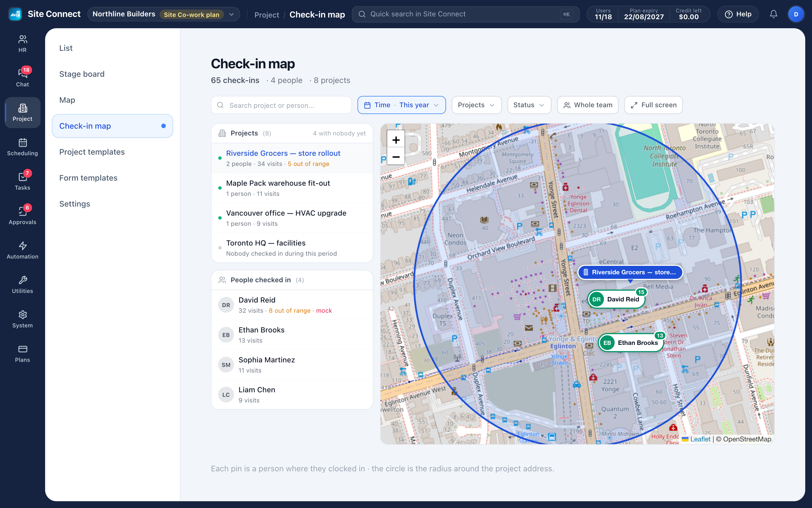This screenshot has height=508, width=812.
Task: Select the Project sidebar icon
Action: [23, 113]
